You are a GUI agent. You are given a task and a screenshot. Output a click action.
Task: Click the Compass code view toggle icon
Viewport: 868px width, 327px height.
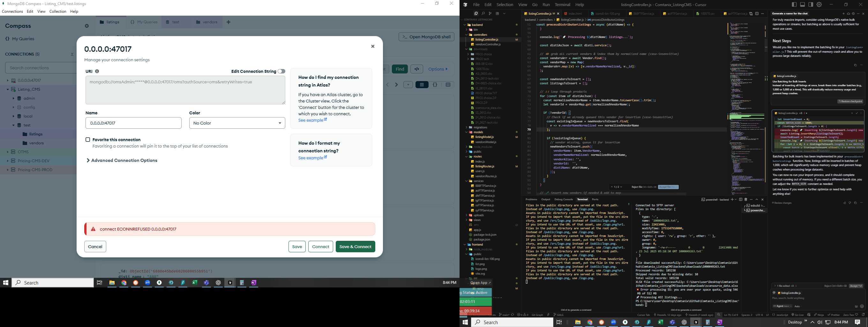(x=417, y=69)
